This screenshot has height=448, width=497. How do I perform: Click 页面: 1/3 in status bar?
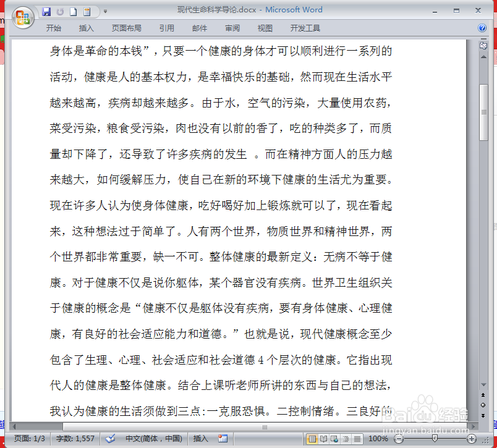pyautogui.click(x=30, y=439)
